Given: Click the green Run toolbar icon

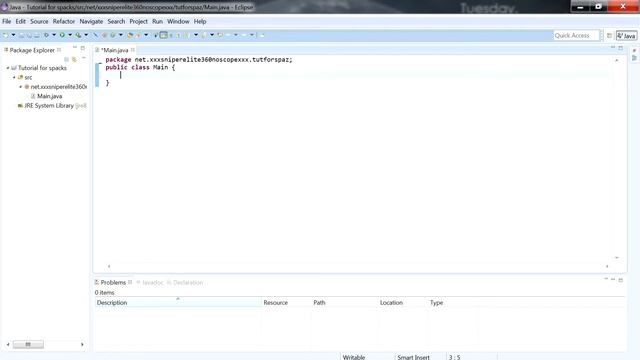Looking at the screenshot, I should click(62, 35).
